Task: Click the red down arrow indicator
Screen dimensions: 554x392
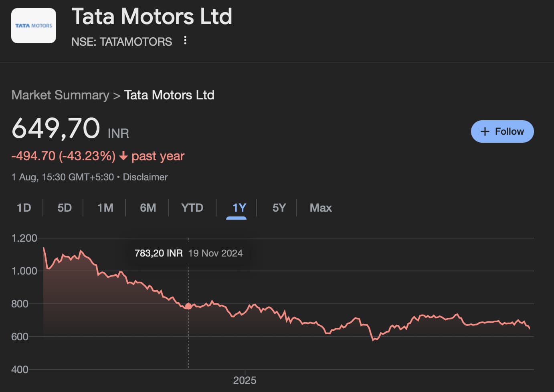Action: click(123, 156)
